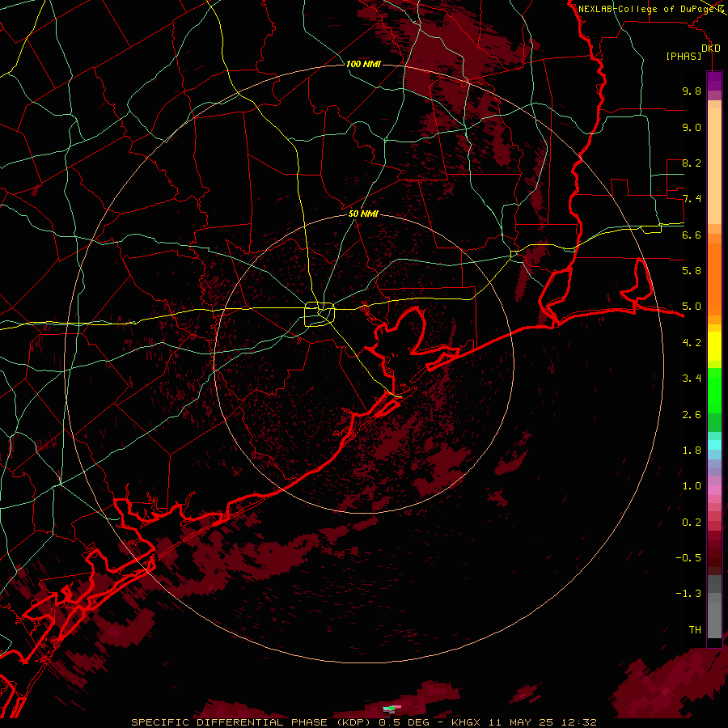Click the 7.4 scale value
The width and height of the screenshot is (728, 728).
click(692, 199)
